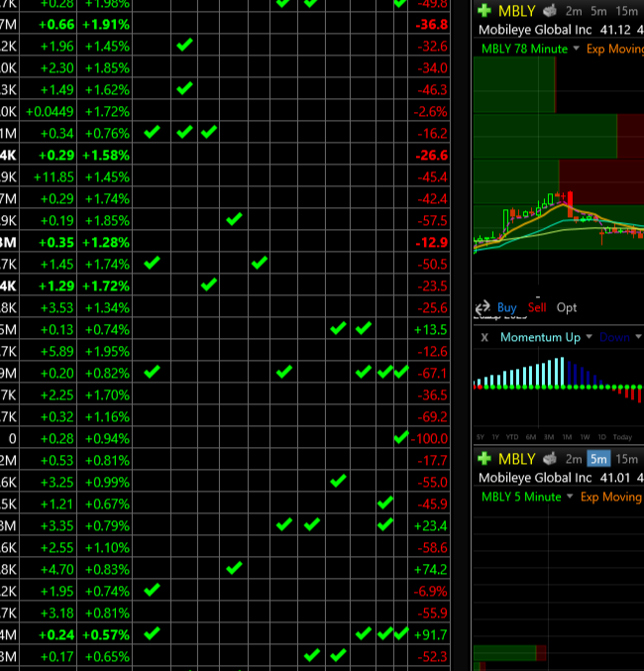Image resolution: width=644 pixels, height=671 pixels.
Task: Open the Opt options button
Action: point(567,307)
